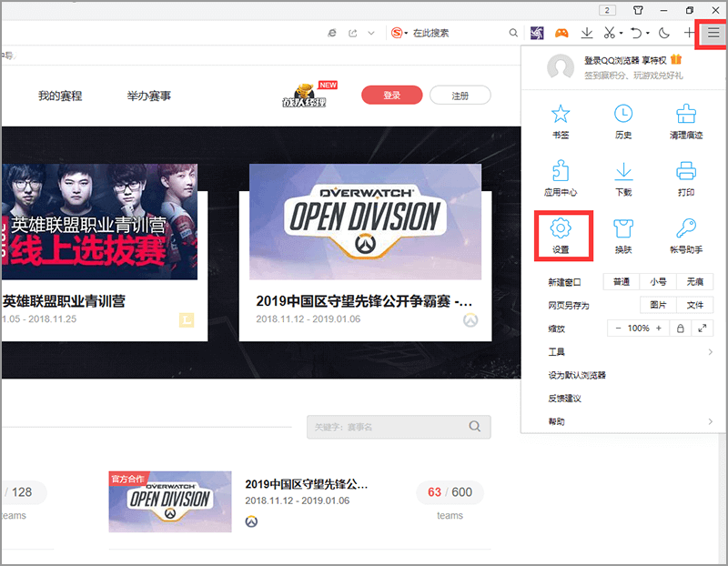
Task: Click the League of Legends badge on card
Action: click(187, 320)
